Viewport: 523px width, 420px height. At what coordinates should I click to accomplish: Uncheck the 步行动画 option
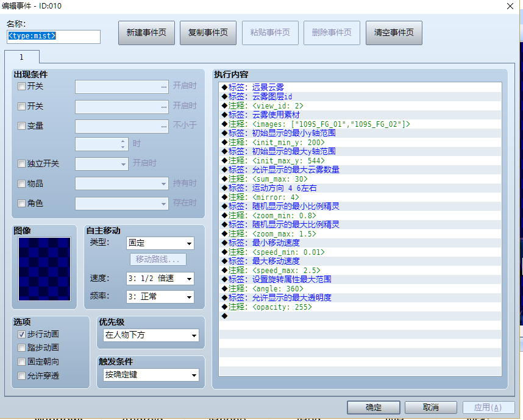pyautogui.click(x=22, y=334)
